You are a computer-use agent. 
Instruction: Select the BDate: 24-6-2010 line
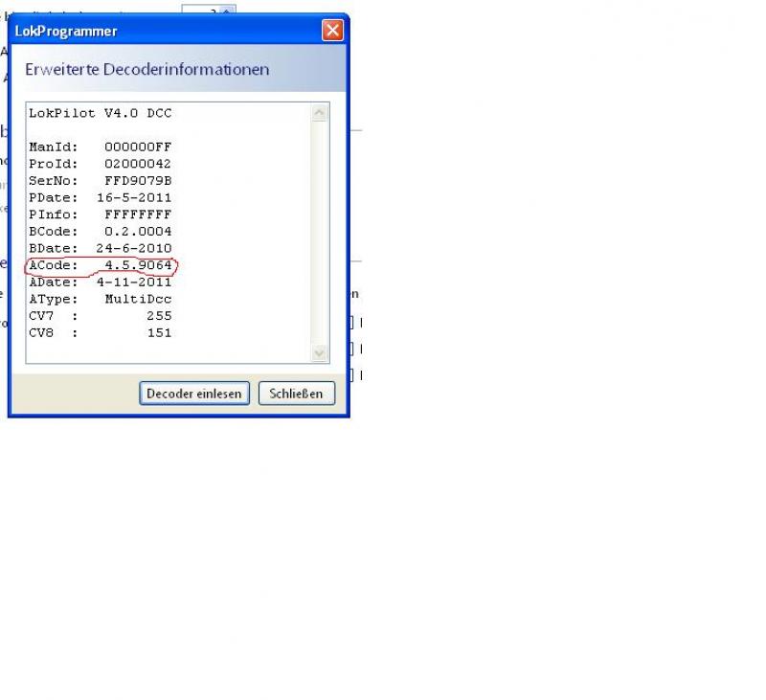[101, 248]
